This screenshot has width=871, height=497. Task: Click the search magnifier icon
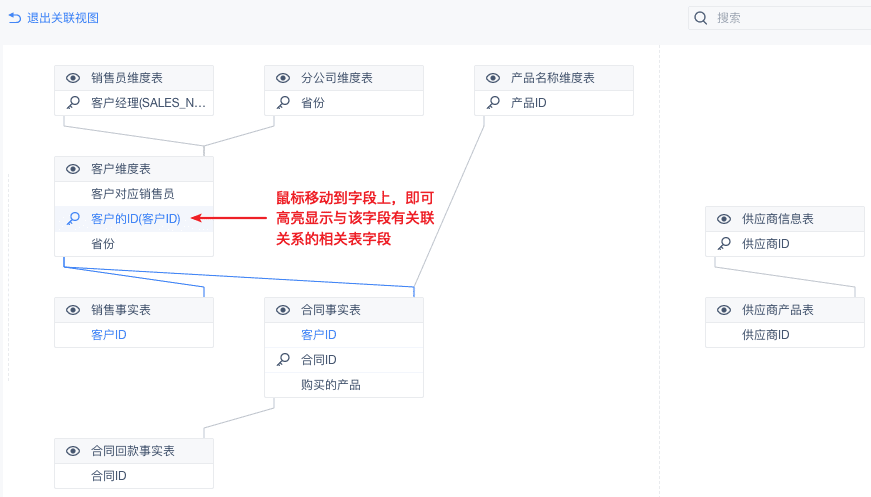pyautogui.click(x=702, y=18)
